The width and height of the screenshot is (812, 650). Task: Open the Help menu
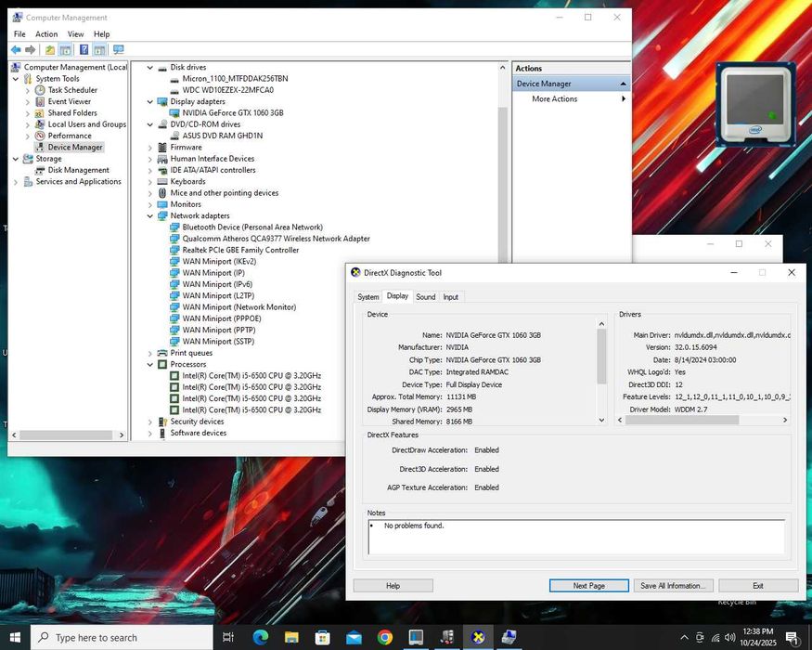[101, 33]
